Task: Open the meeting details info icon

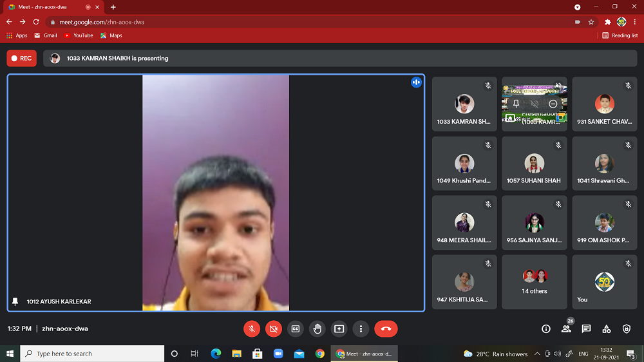Action: click(x=546, y=329)
